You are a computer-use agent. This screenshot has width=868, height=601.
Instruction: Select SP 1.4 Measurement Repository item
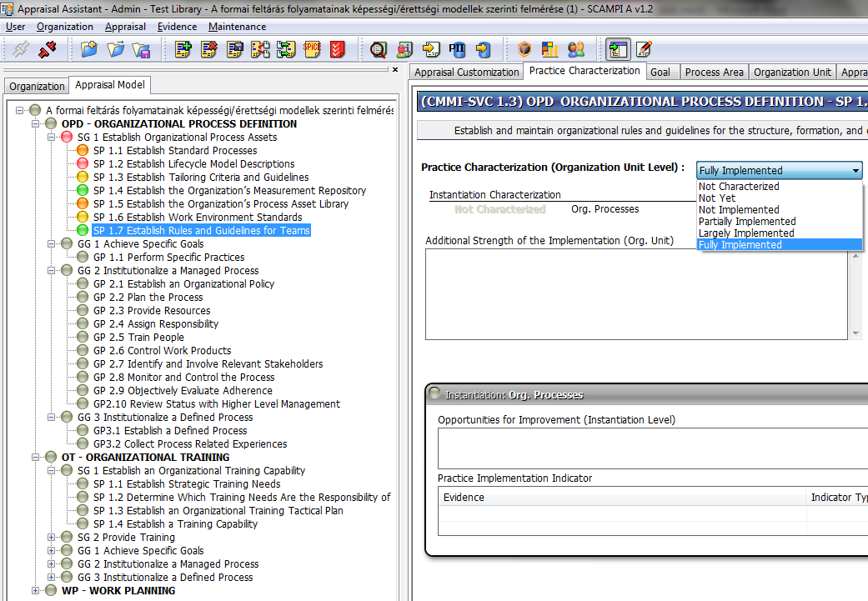230,190
